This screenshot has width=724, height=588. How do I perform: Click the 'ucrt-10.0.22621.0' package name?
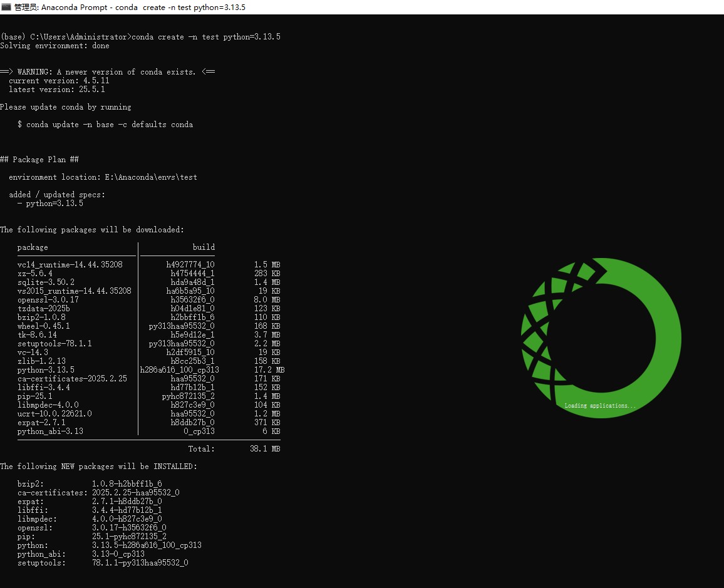[x=54, y=414]
